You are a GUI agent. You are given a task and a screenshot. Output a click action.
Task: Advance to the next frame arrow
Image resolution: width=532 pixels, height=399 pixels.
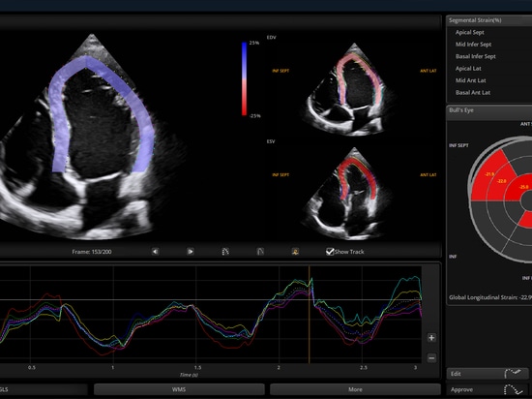tap(191, 252)
